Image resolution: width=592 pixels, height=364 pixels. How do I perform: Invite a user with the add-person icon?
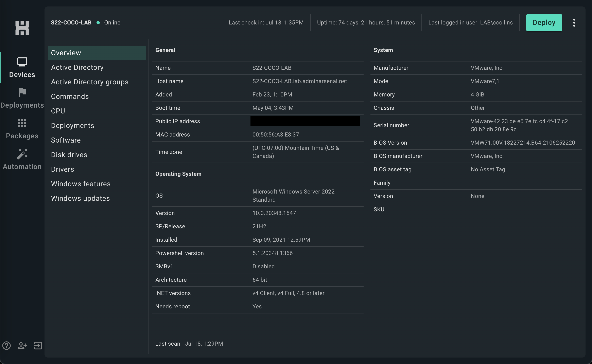[22, 345]
